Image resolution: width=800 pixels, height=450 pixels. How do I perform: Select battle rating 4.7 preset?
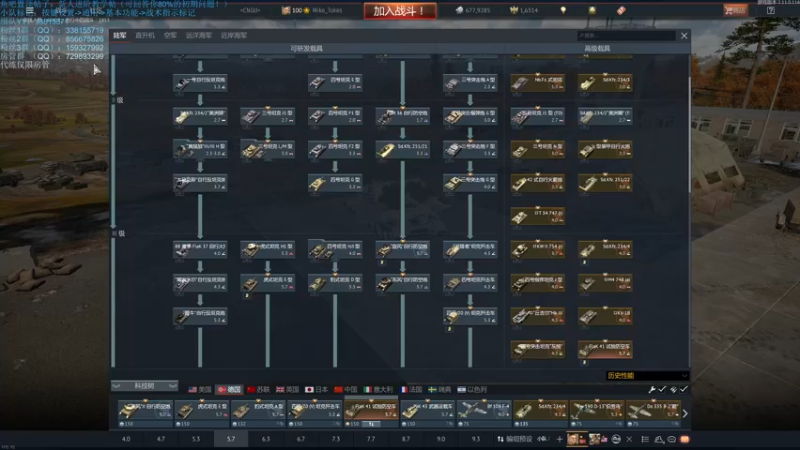(161, 439)
